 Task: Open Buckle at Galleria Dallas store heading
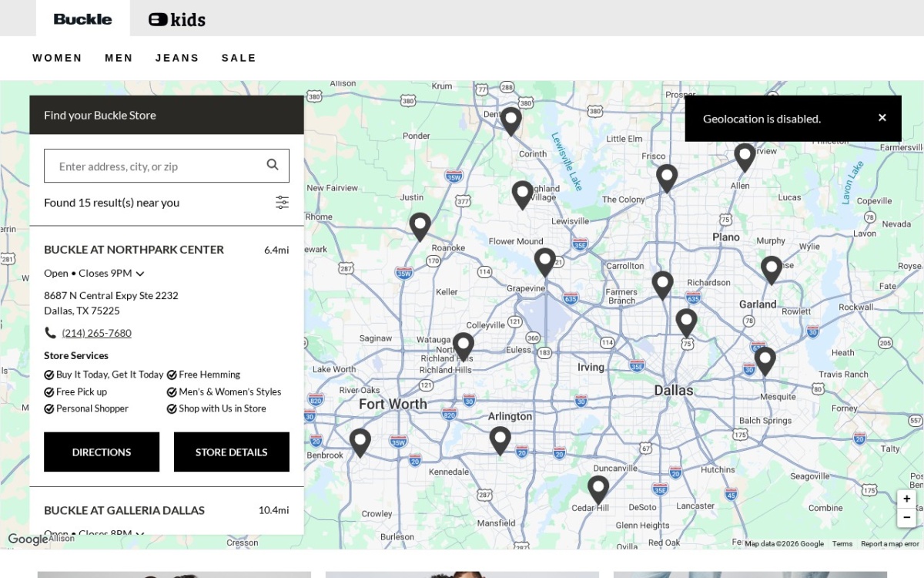(124, 510)
